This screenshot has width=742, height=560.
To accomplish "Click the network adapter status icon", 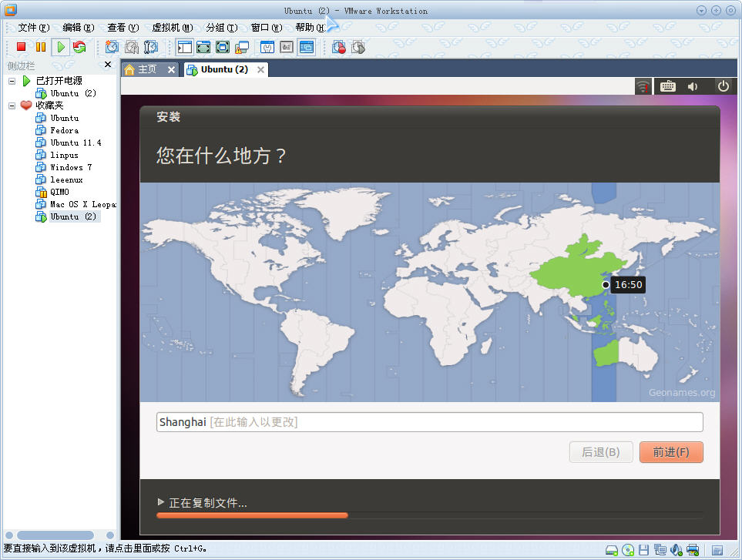I will click(x=660, y=550).
